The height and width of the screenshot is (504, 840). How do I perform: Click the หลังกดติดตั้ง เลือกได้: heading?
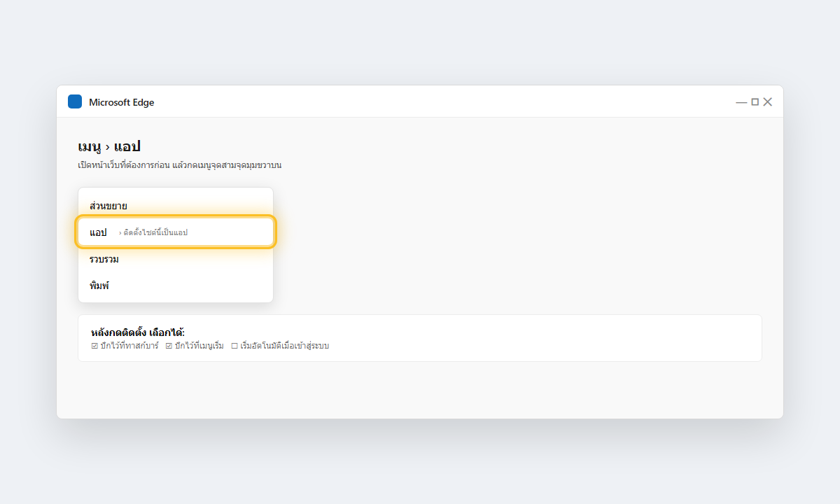pos(138,332)
